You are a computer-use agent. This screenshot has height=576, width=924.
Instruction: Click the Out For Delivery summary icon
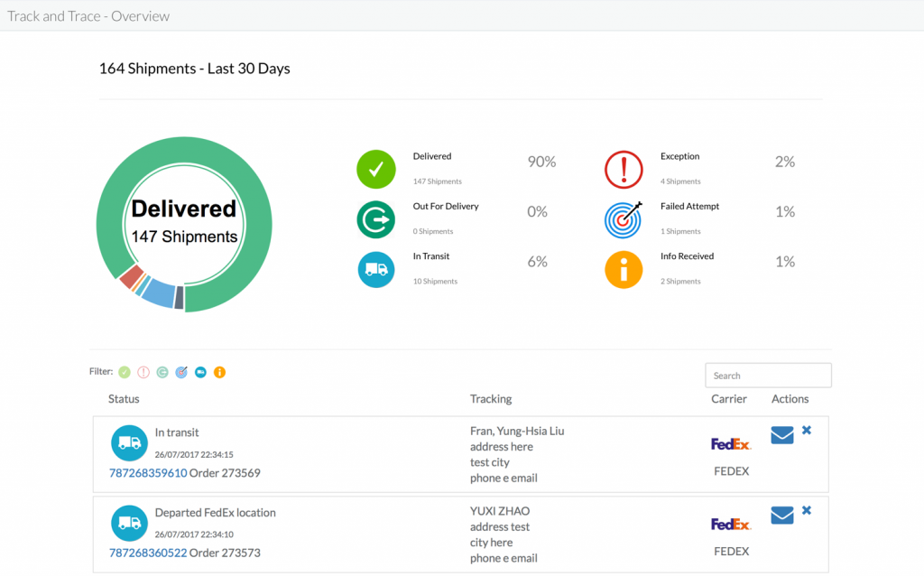pyautogui.click(x=376, y=219)
